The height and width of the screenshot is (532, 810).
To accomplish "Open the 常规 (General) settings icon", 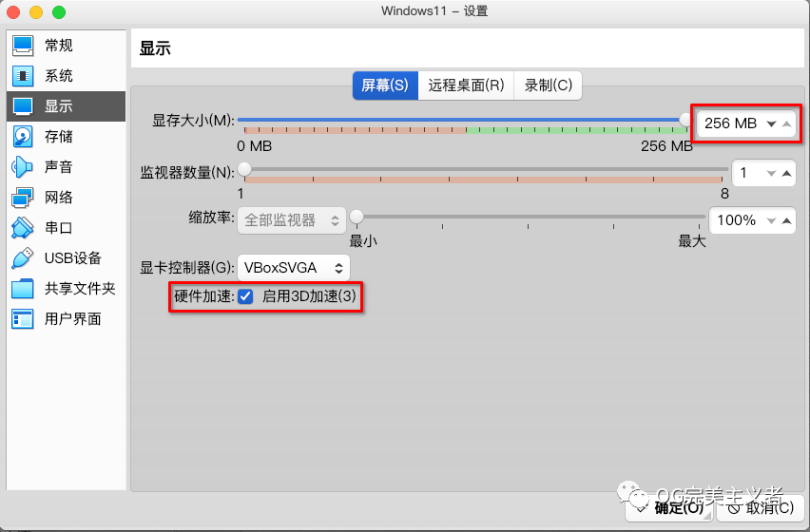I will (23, 46).
